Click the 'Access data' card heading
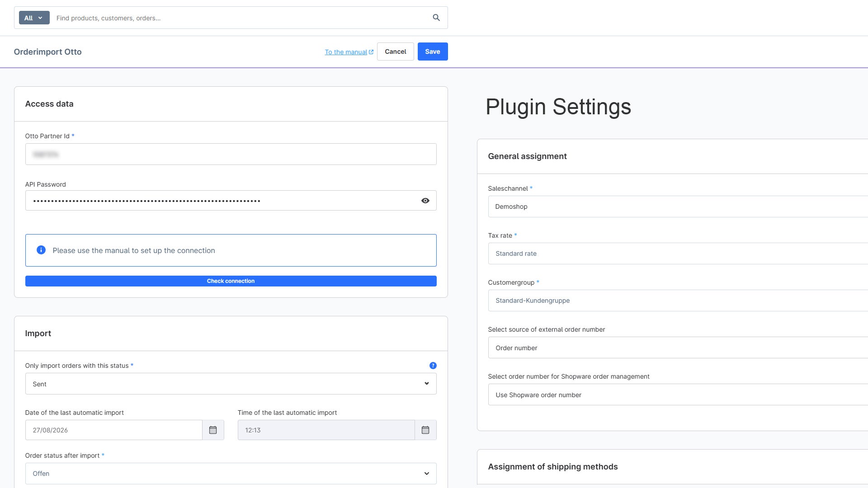 (x=49, y=104)
